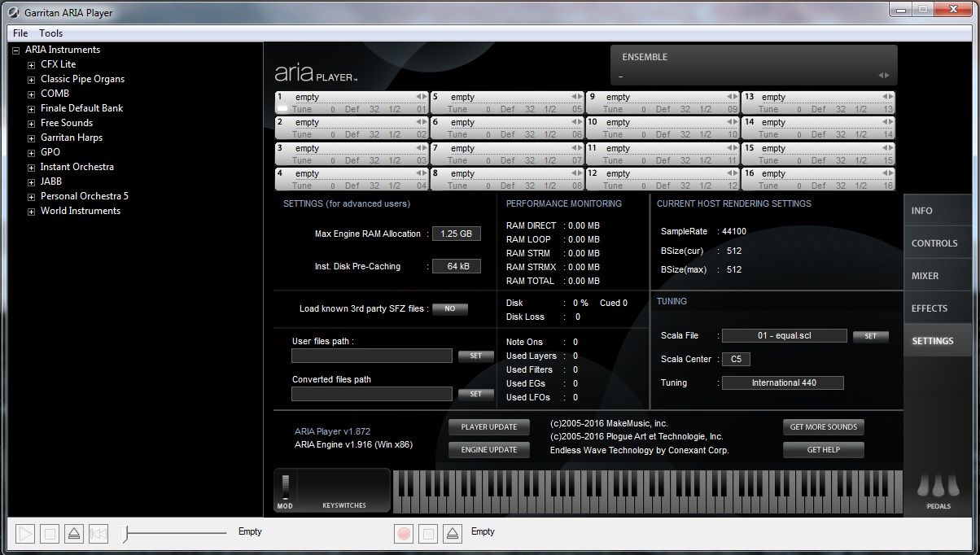The image size is (980, 555).
Task: Click the MOD wheel control
Action: [x=285, y=487]
